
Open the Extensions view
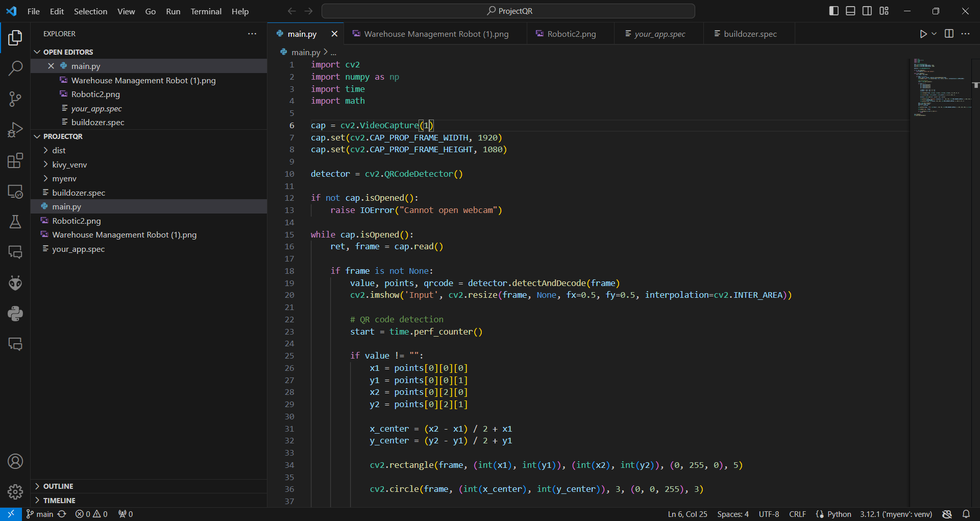coord(15,160)
